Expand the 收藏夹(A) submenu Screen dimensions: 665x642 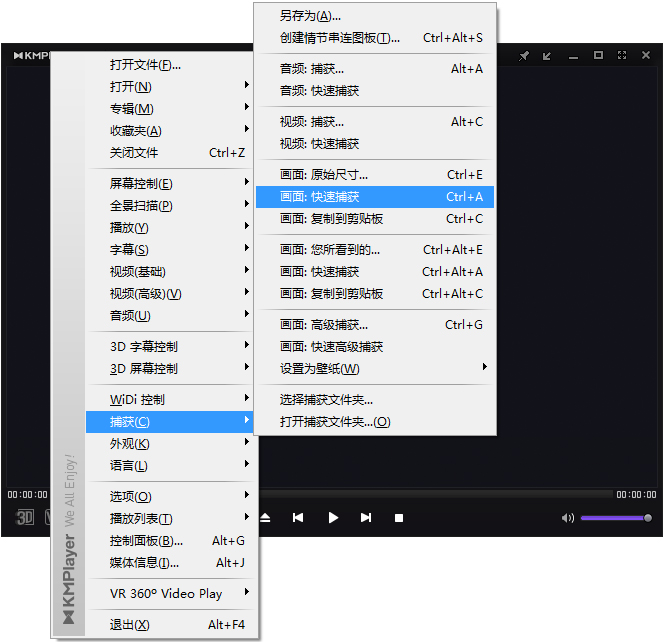pos(170,131)
